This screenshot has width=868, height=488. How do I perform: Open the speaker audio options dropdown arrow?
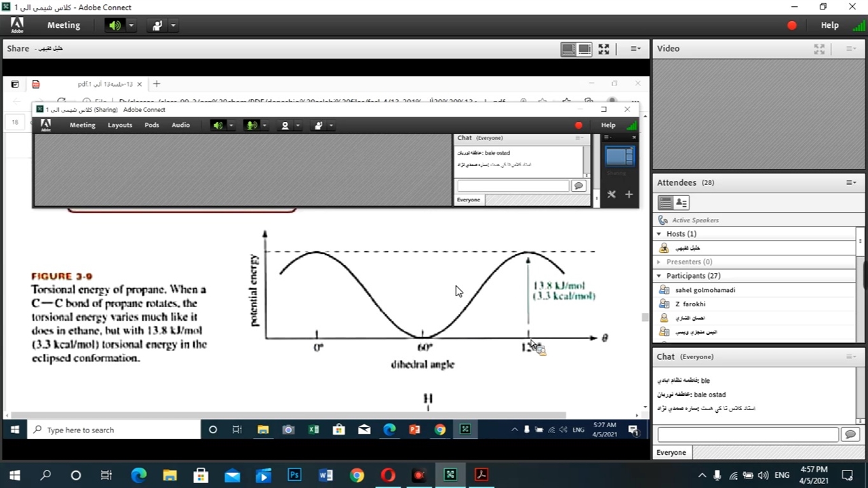click(131, 25)
